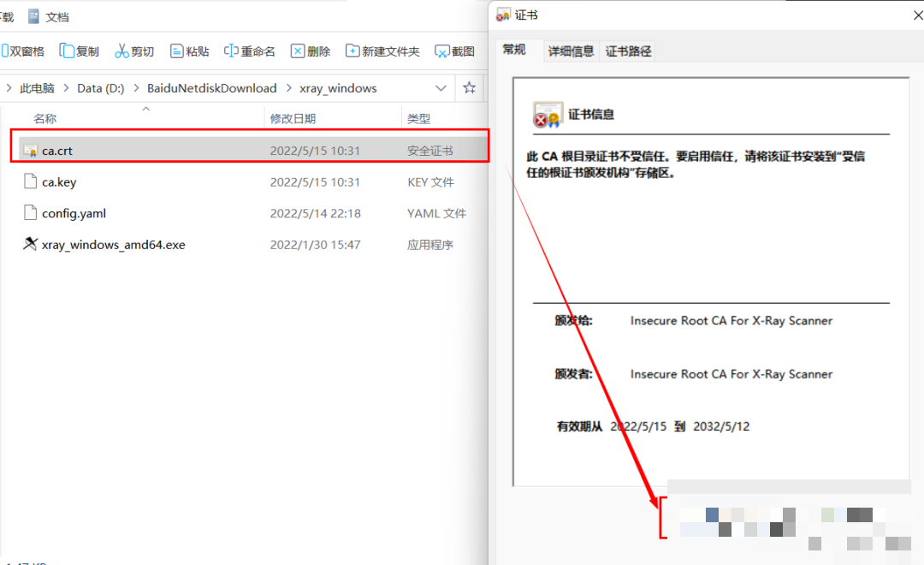Toggle the dual pane (双窗格) view
This screenshot has height=565, width=924.
(22, 51)
